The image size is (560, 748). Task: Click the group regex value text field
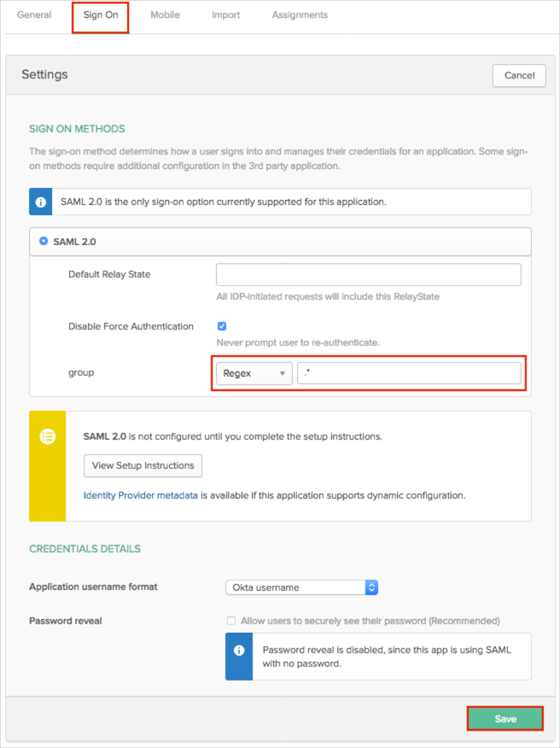coord(409,373)
